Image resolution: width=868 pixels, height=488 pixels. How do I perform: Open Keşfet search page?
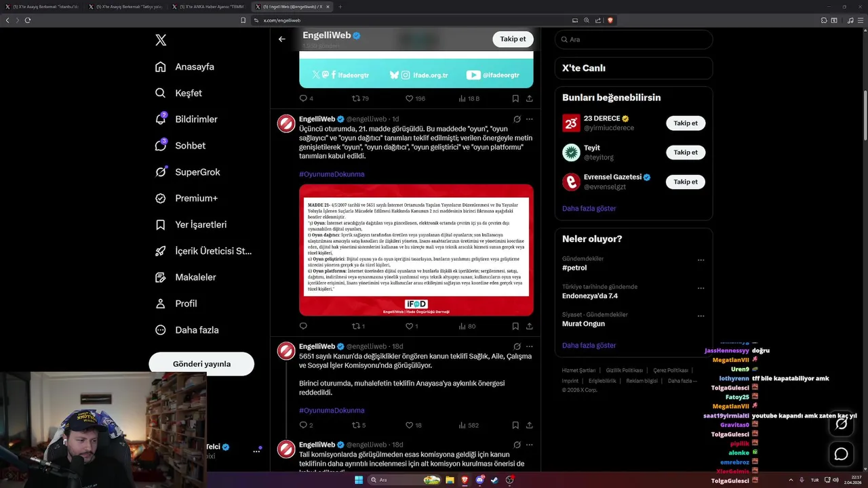[178, 93]
